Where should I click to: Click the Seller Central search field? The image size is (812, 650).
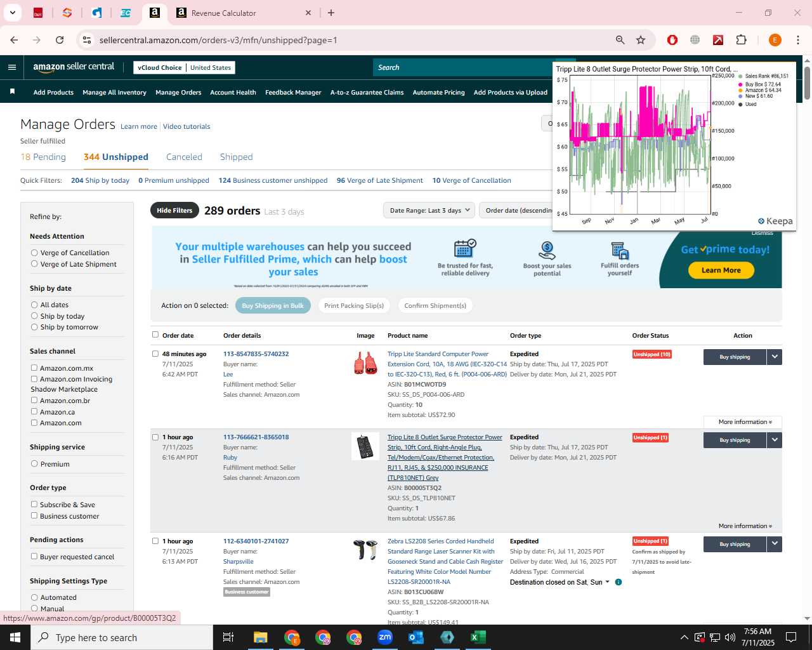tap(462, 67)
